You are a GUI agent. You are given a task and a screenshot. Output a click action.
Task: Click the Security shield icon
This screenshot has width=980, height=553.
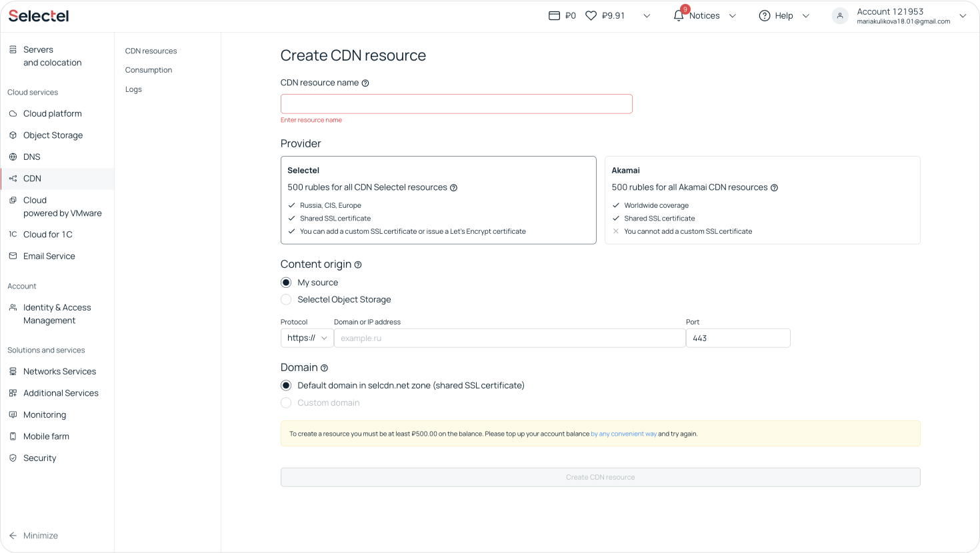coord(13,458)
